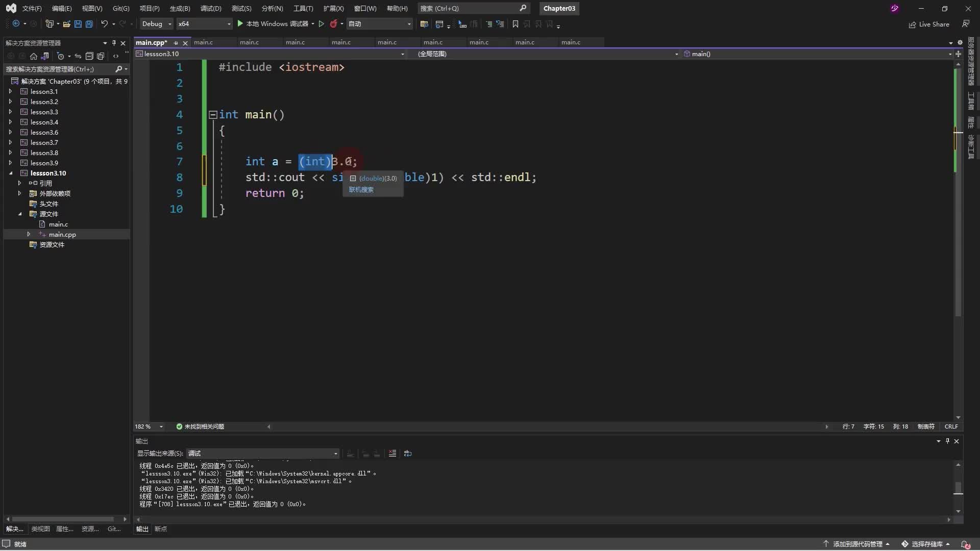Click sync with active document icon

[x=78, y=56]
